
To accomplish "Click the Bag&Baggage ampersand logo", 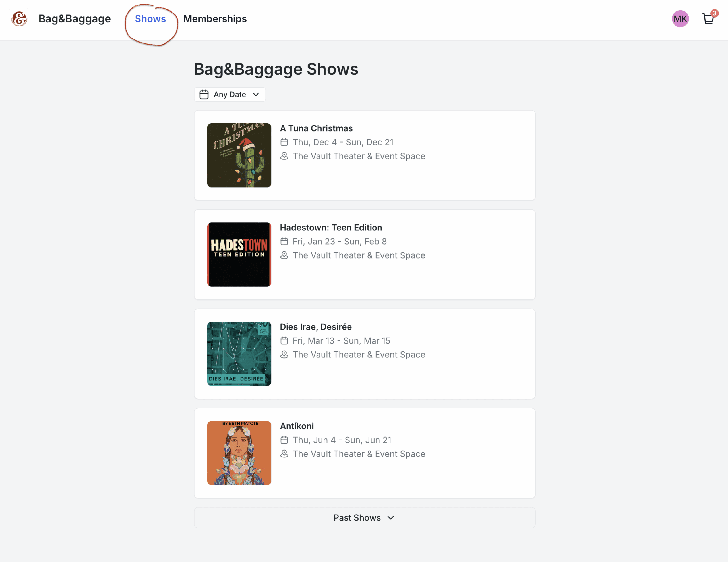I will (19, 19).
